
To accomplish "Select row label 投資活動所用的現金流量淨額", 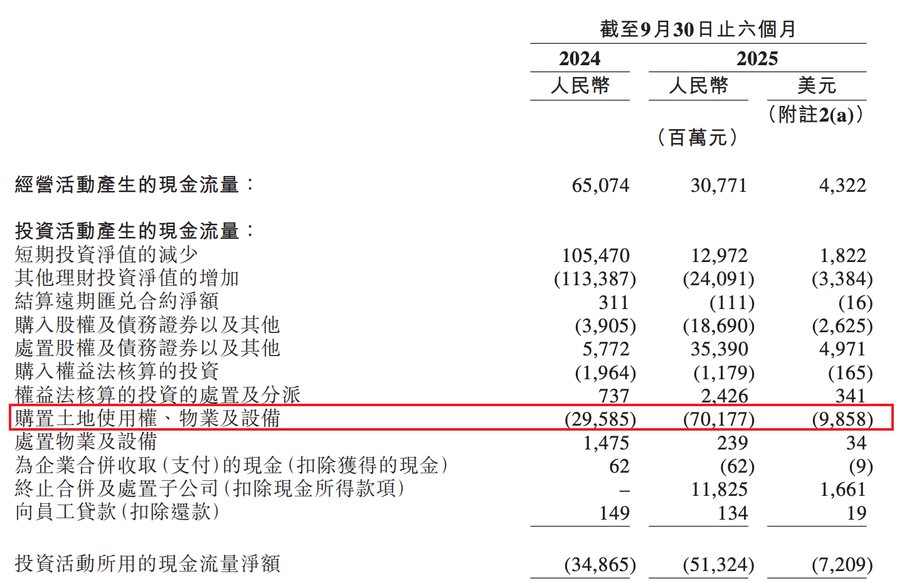I will pos(147,564).
